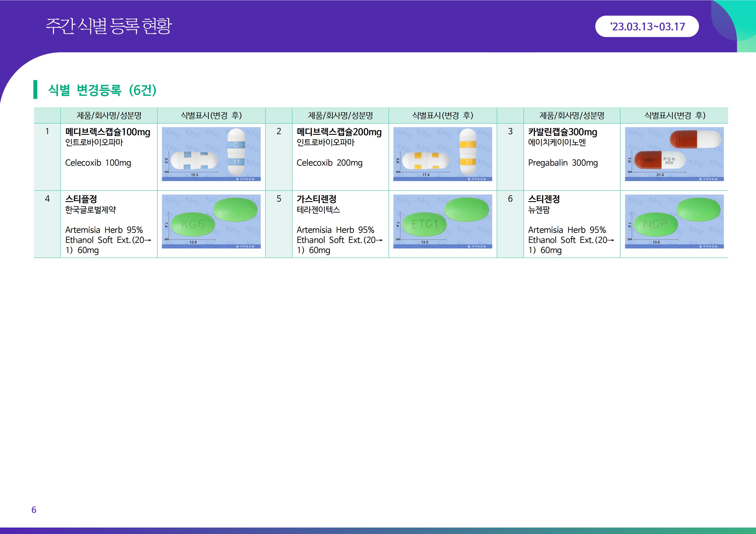Click the 메디브렉스캡슐200mg yellow capsule image
Screen dimensions: 756x534
pyautogui.click(x=442, y=154)
